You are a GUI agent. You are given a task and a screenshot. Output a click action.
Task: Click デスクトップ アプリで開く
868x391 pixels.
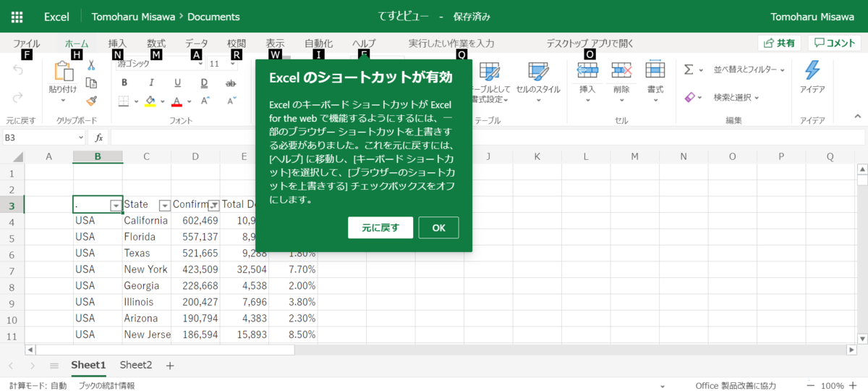[x=590, y=43]
